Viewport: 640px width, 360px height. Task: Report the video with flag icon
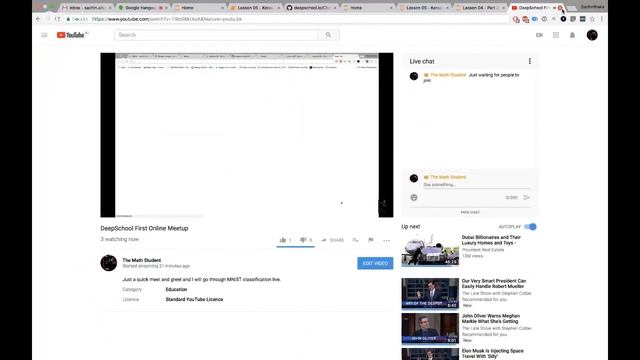click(x=371, y=240)
